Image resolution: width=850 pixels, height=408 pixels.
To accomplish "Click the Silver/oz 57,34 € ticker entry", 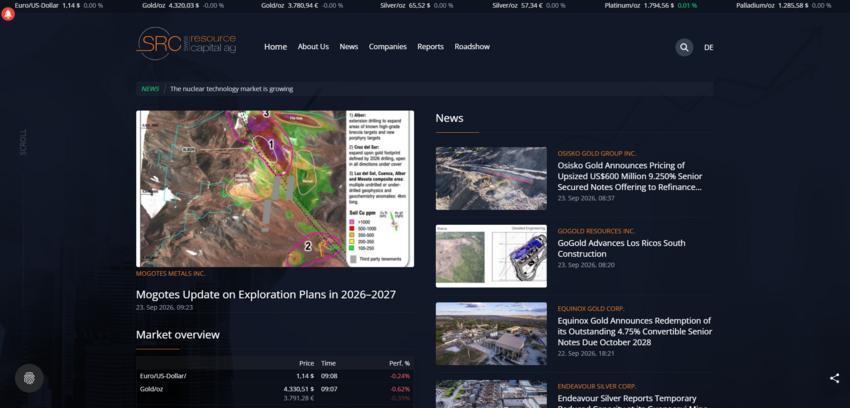I will pos(529,5).
